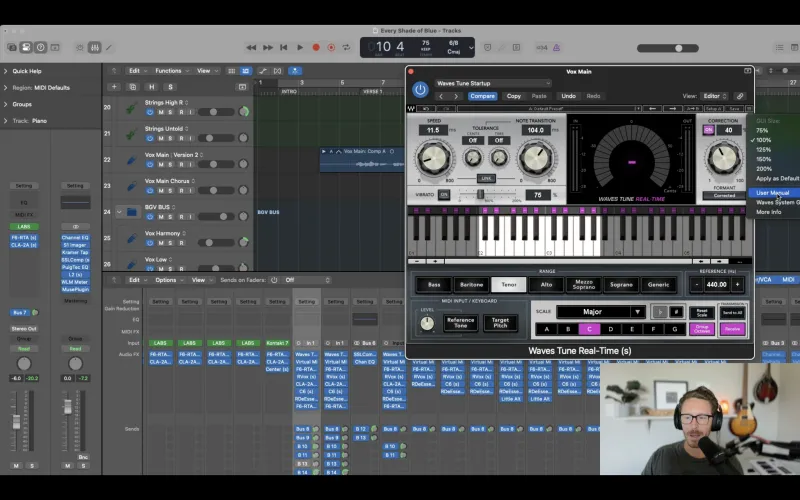Open the Mixer via toolbar icon
This screenshot has width=800, height=500.
[95, 47]
